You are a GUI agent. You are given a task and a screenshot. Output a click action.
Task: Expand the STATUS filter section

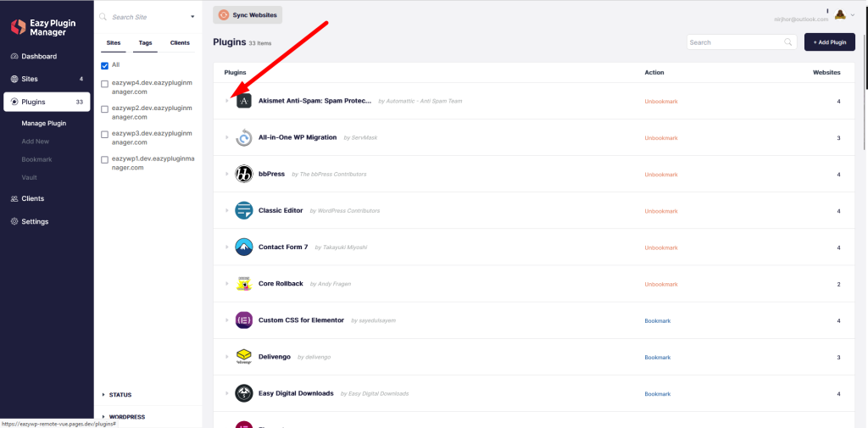(117, 395)
